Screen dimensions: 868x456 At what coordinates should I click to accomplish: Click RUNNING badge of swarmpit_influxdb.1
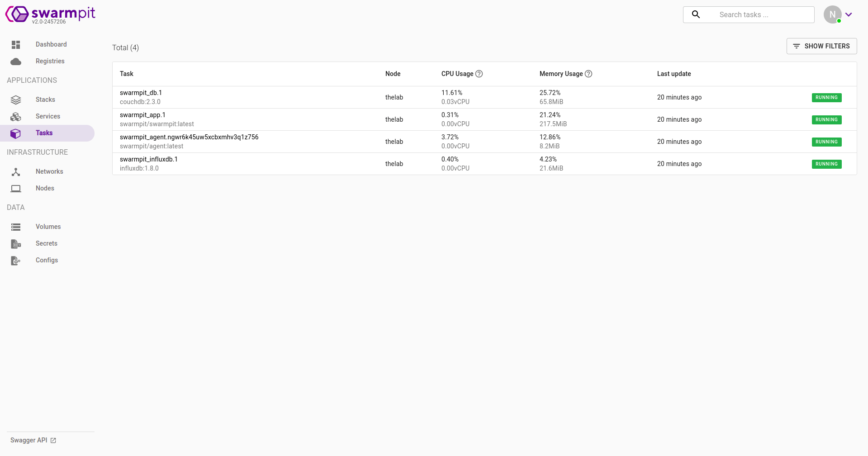coord(826,164)
